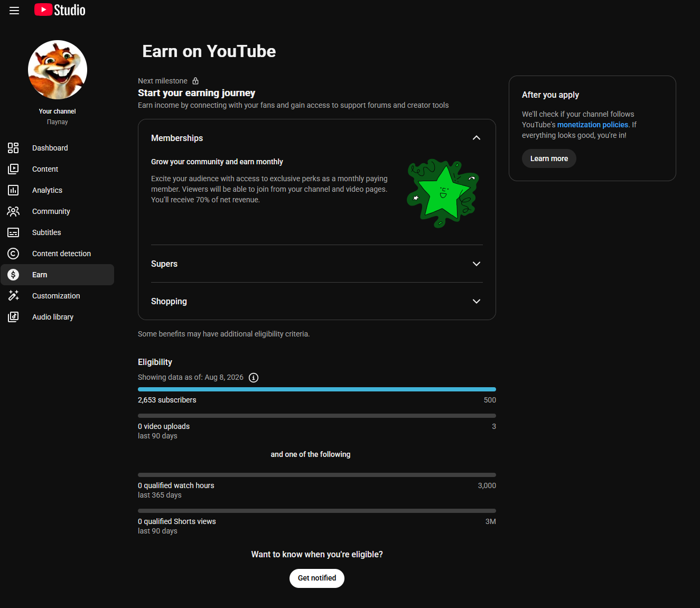Open the channel avatar picture
Viewport: 700px width, 608px height.
(x=58, y=70)
